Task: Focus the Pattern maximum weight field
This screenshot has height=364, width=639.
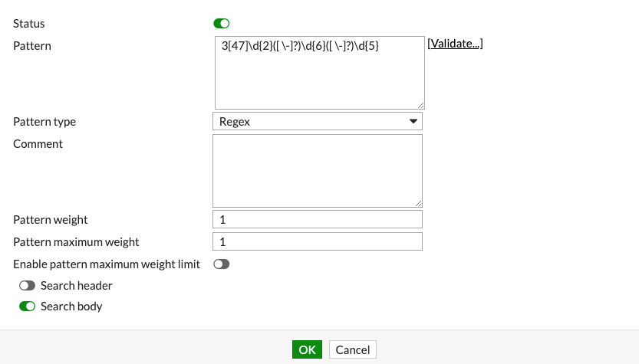Action: pyautogui.click(x=318, y=242)
